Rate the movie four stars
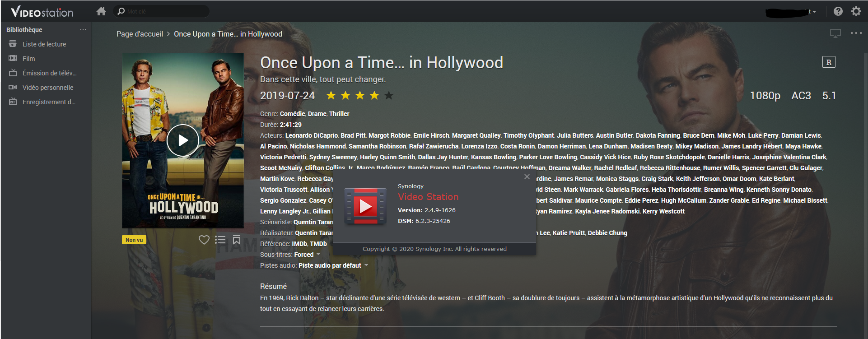Screen dimensions: 868x339 374,95
